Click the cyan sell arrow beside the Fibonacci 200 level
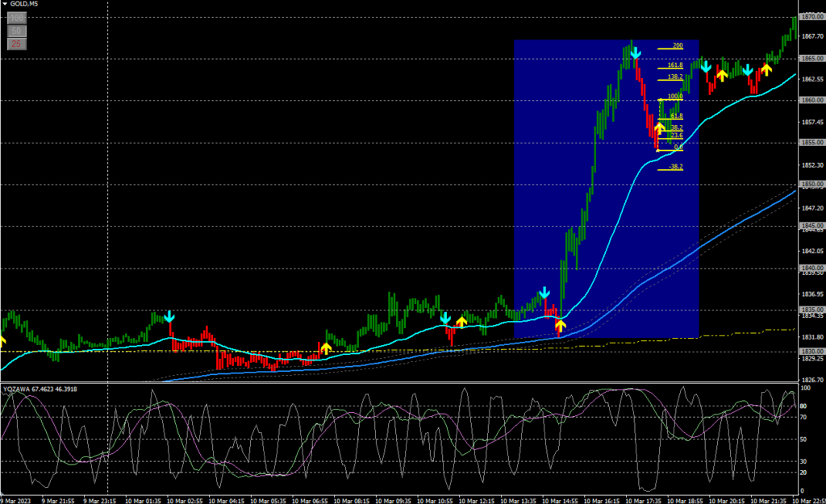This screenshot has width=826, height=504. [636, 52]
